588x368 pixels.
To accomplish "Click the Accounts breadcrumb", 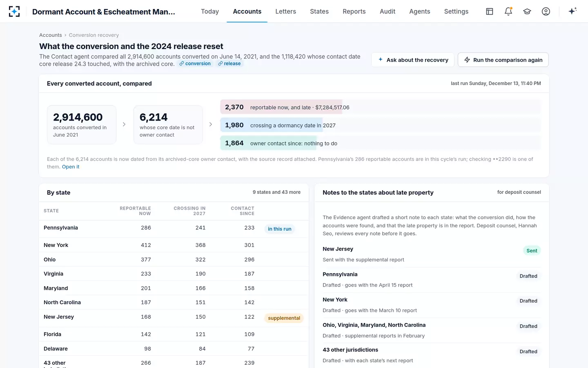I will point(51,35).
